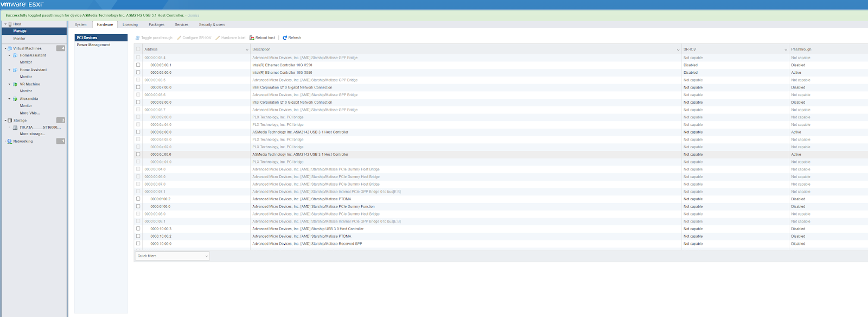
Task: Tick checkbox for ASMedia device 0000:0c:00.0
Action: tap(138, 154)
